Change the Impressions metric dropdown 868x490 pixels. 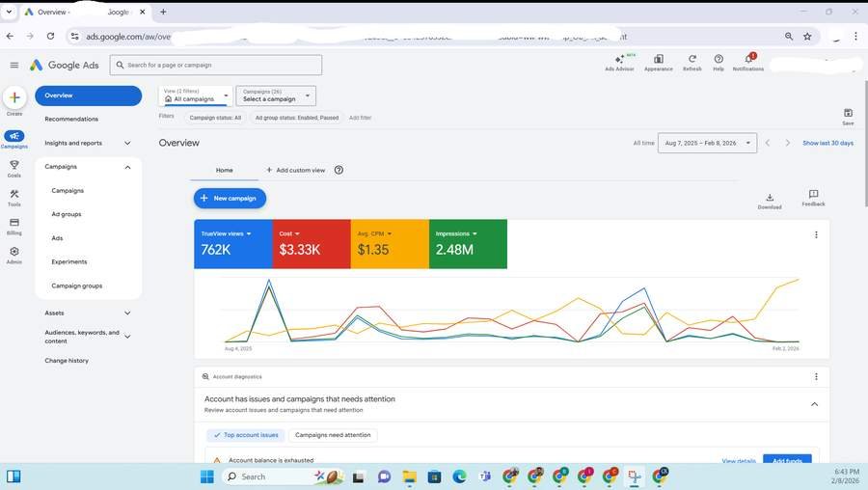click(456, 233)
